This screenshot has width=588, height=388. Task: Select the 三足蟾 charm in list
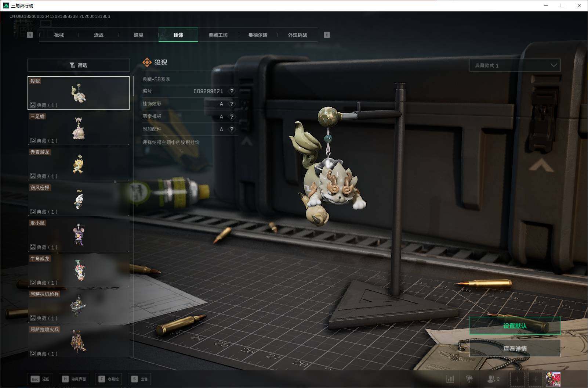pyautogui.click(x=79, y=128)
